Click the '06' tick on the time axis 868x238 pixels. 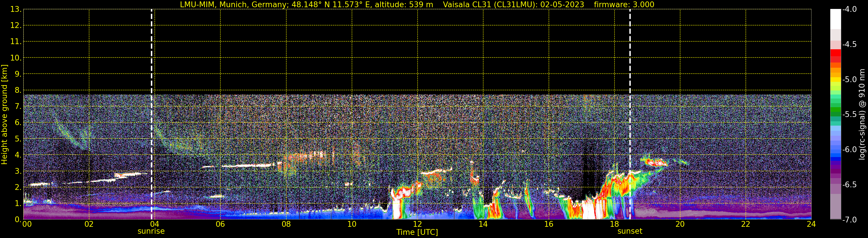click(x=220, y=224)
